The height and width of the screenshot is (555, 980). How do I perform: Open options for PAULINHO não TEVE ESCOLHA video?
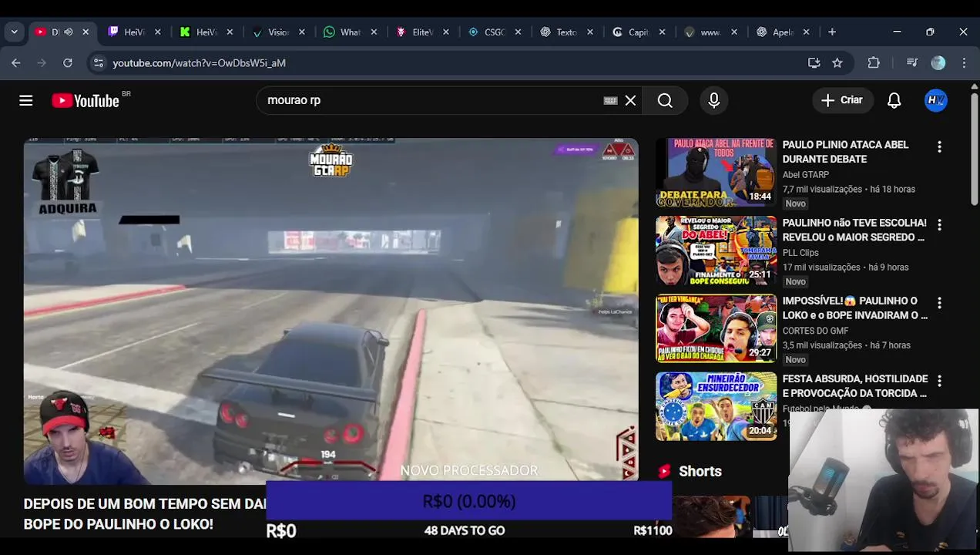939,224
